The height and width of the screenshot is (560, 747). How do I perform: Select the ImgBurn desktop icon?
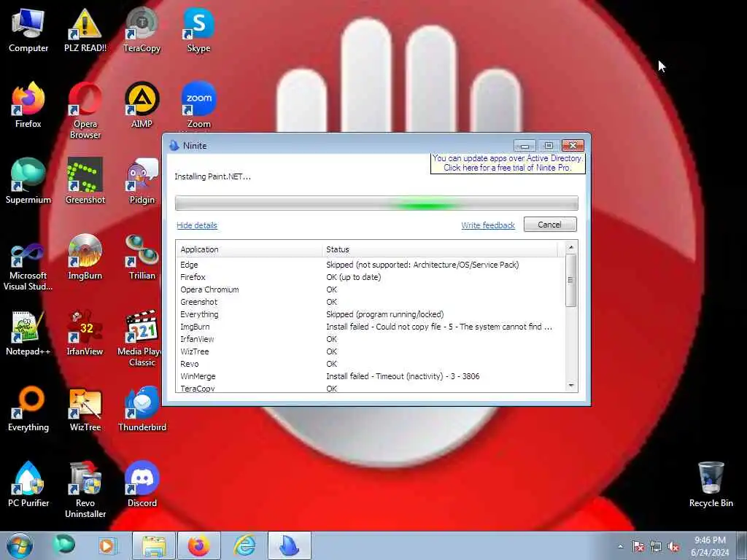click(85, 257)
